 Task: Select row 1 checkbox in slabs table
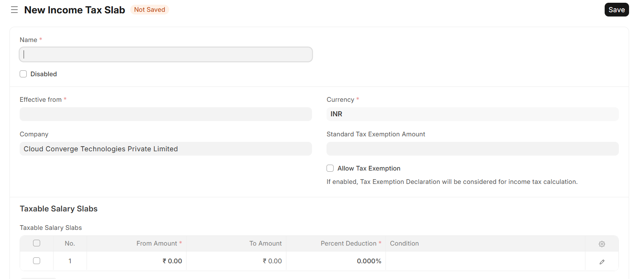click(37, 261)
